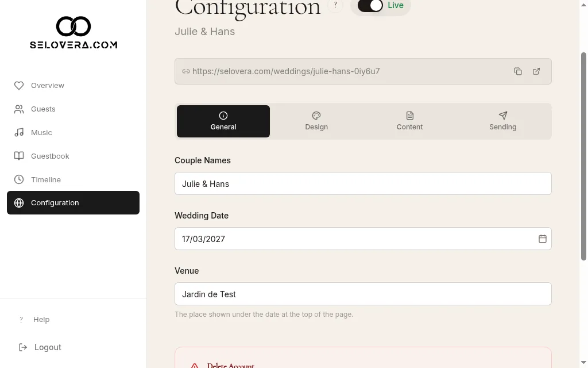Click the page vertical scrollbar
This screenshot has width=588, height=368.
[x=583, y=156]
